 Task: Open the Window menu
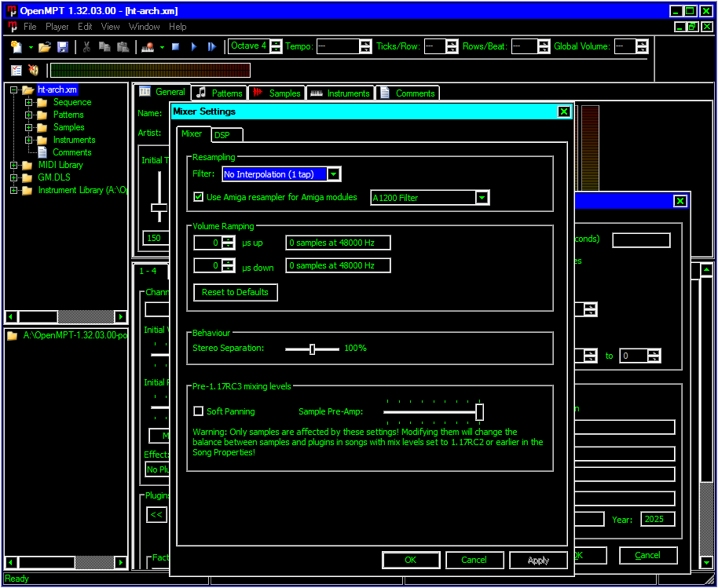[145, 27]
